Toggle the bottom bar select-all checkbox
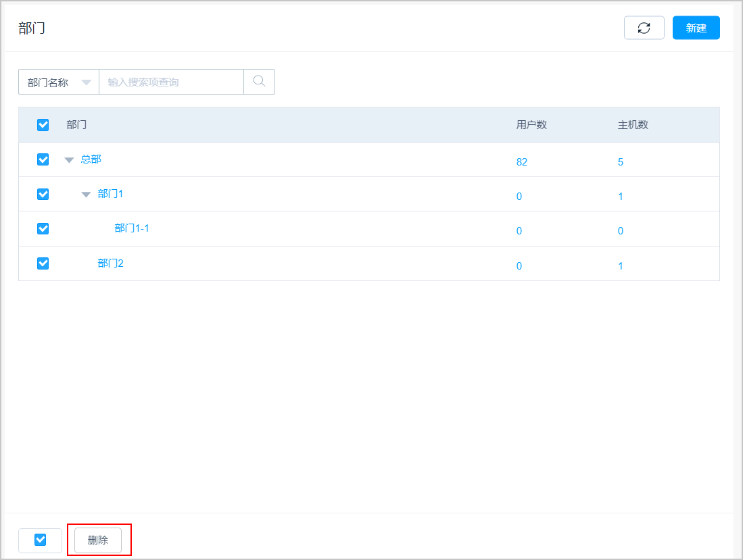Viewport: 743px width, 560px height. tap(41, 540)
